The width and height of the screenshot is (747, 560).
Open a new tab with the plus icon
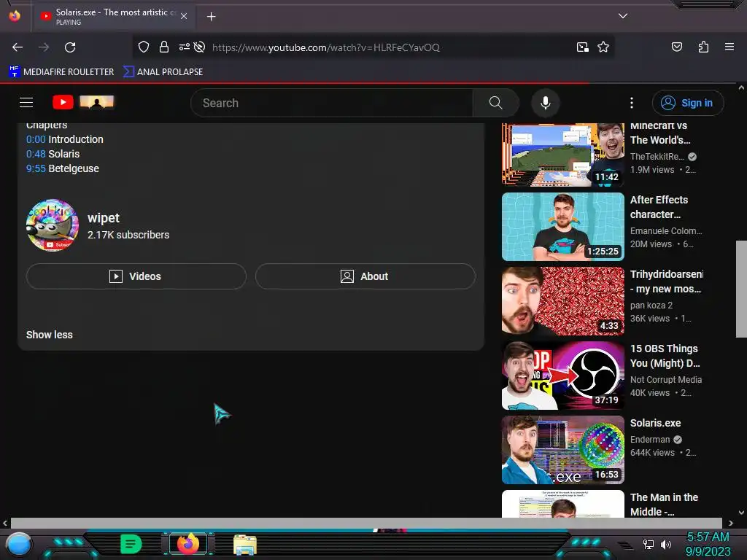tap(211, 17)
